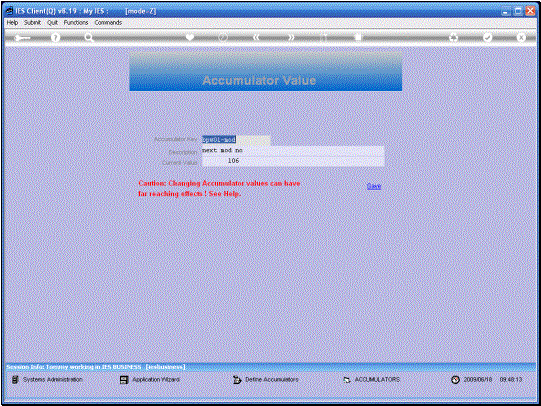Viewport: 541px width, 406px height.
Task: Click the key icon in the toolbar
Action: tap(22, 38)
